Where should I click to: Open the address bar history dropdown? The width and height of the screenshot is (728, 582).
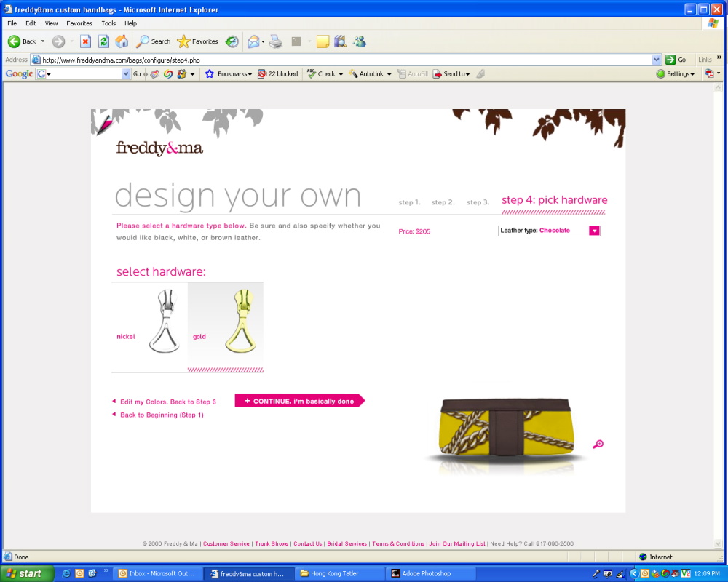pyautogui.click(x=656, y=60)
